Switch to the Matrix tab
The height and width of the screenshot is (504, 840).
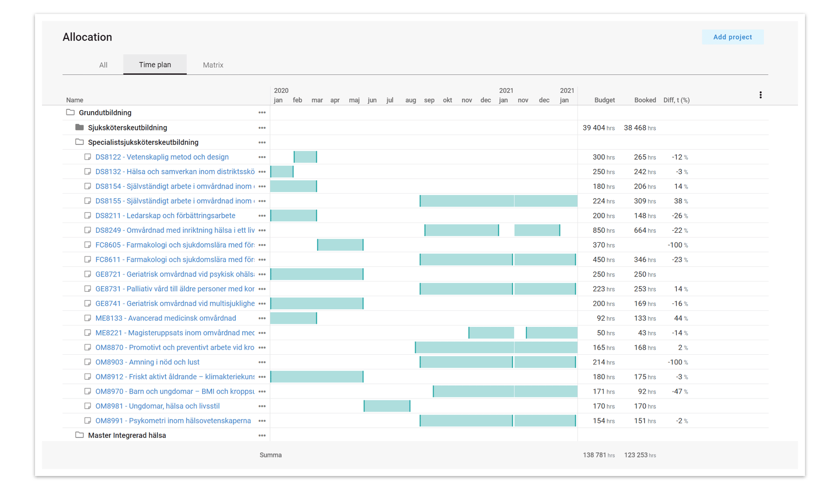click(x=213, y=65)
